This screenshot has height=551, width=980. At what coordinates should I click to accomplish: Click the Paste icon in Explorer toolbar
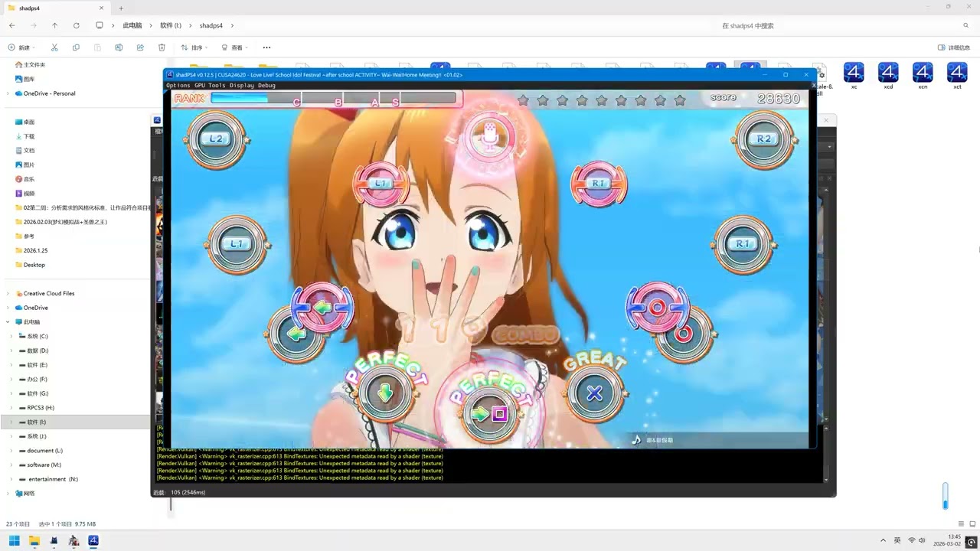[97, 47]
